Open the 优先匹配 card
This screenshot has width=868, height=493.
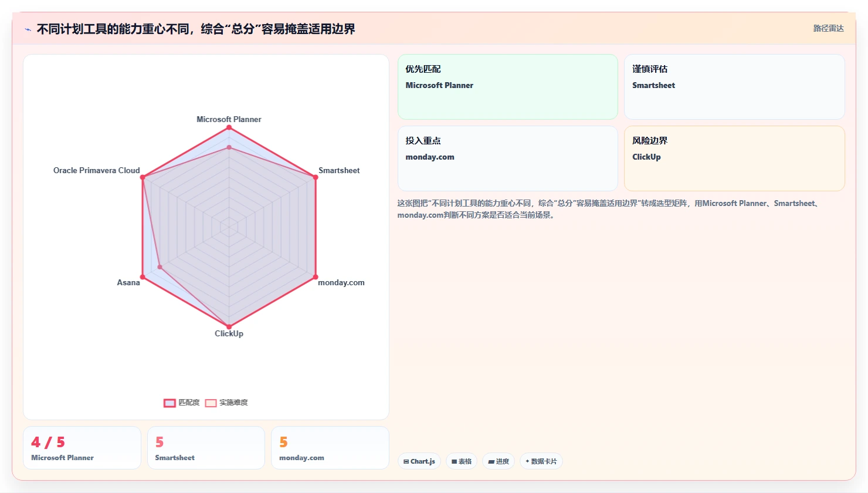508,87
